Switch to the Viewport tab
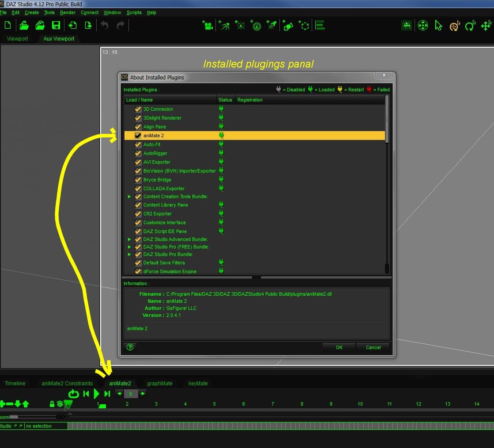 coord(17,39)
